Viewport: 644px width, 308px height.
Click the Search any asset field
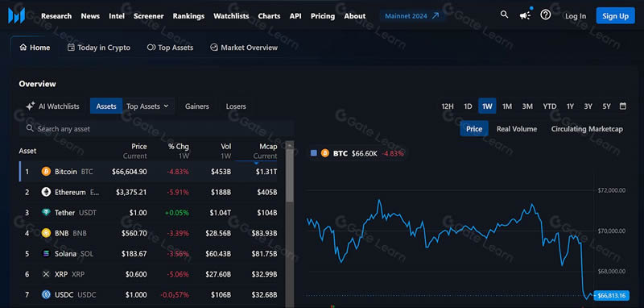[156, 129]
